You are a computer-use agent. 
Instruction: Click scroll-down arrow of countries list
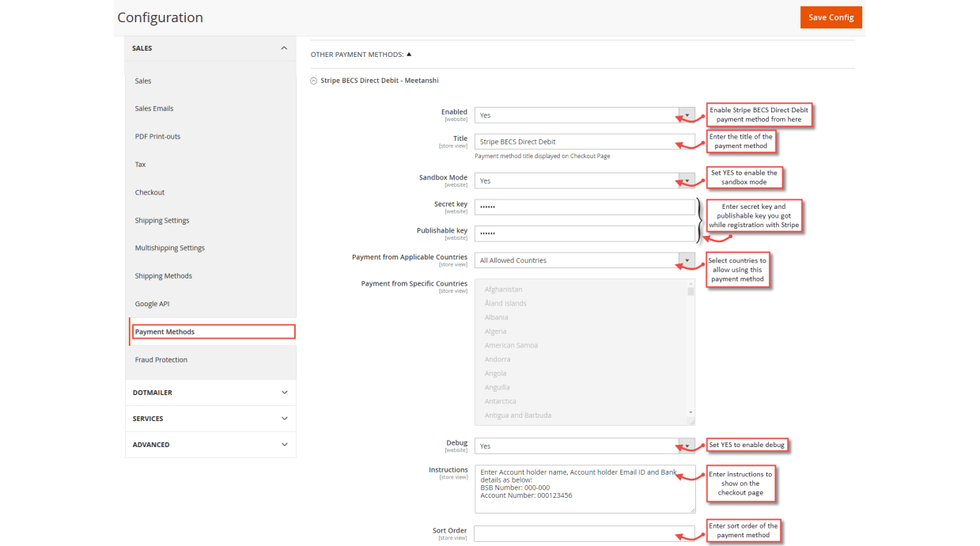691,412
